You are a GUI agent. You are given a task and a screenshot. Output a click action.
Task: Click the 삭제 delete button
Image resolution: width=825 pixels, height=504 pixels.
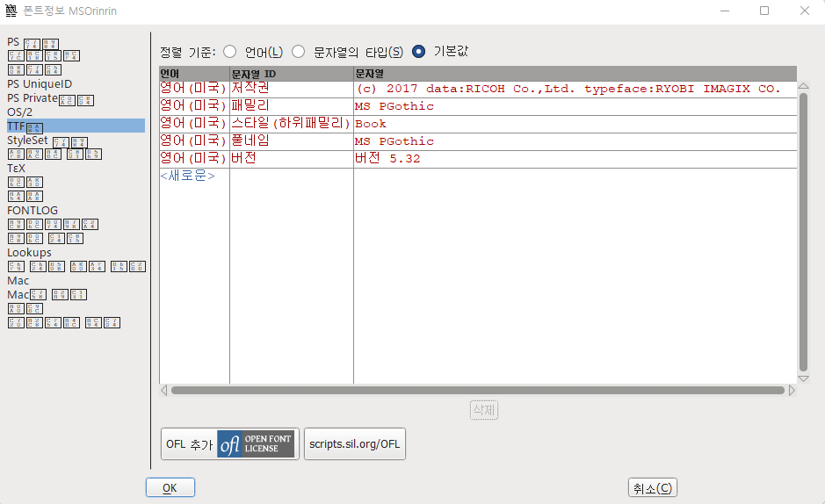point(484,409)
